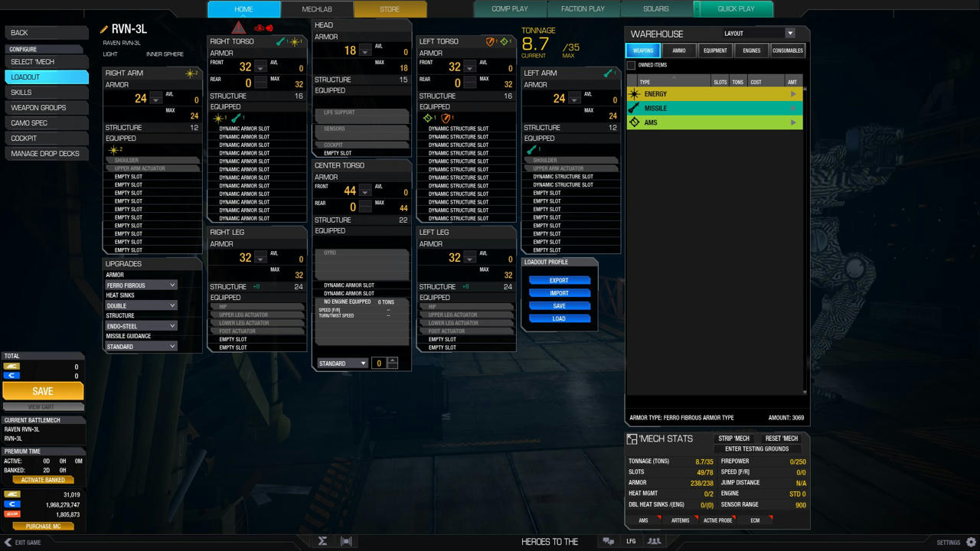Click the Strip 'Mech button

tap(733, 439)
